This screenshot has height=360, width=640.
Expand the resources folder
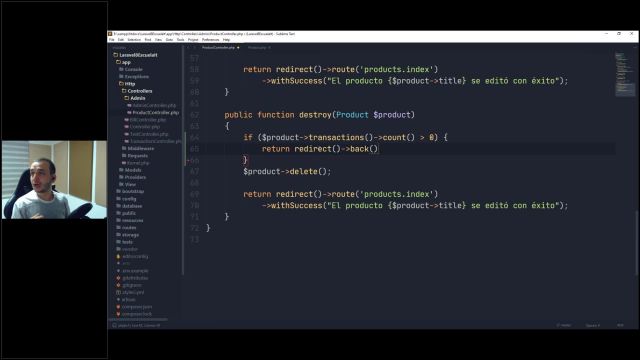[x=130, y=220]
